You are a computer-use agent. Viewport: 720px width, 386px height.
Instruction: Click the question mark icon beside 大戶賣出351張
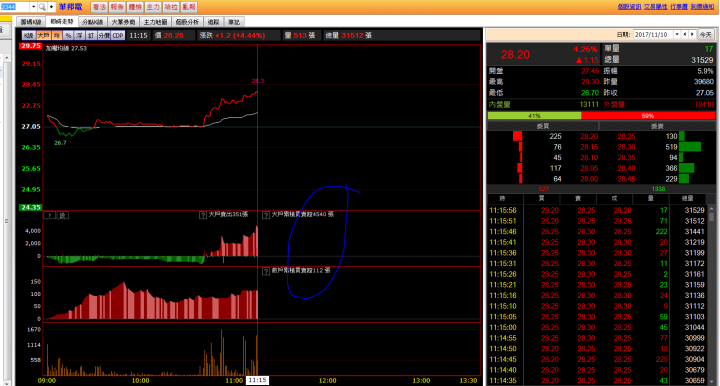click(x=203, y=215)
